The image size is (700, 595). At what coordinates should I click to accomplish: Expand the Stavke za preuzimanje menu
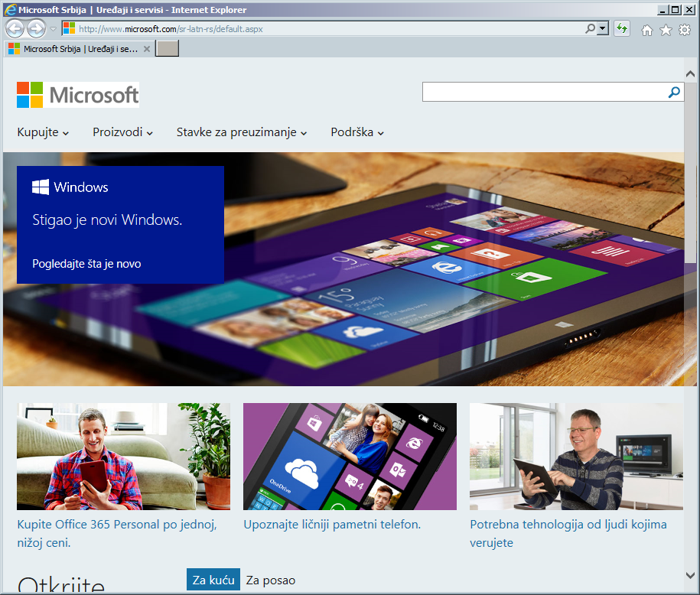coord(242,132)
